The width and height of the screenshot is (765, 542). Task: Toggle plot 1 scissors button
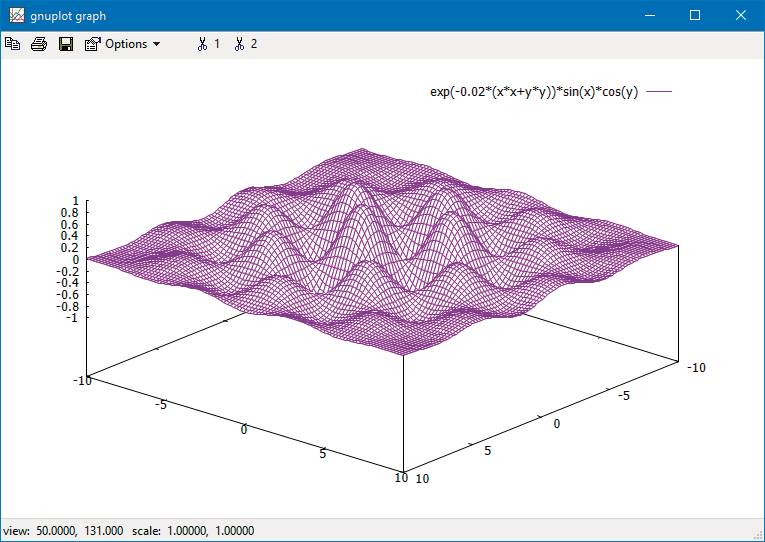(208, 44)
